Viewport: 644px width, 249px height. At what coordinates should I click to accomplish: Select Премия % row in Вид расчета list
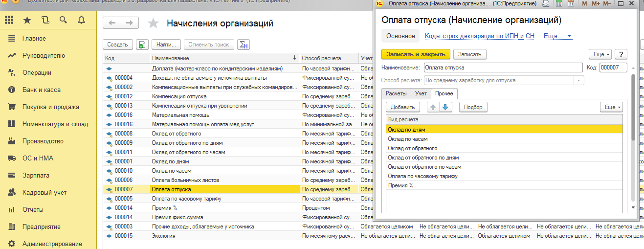[x=504, y=185]
